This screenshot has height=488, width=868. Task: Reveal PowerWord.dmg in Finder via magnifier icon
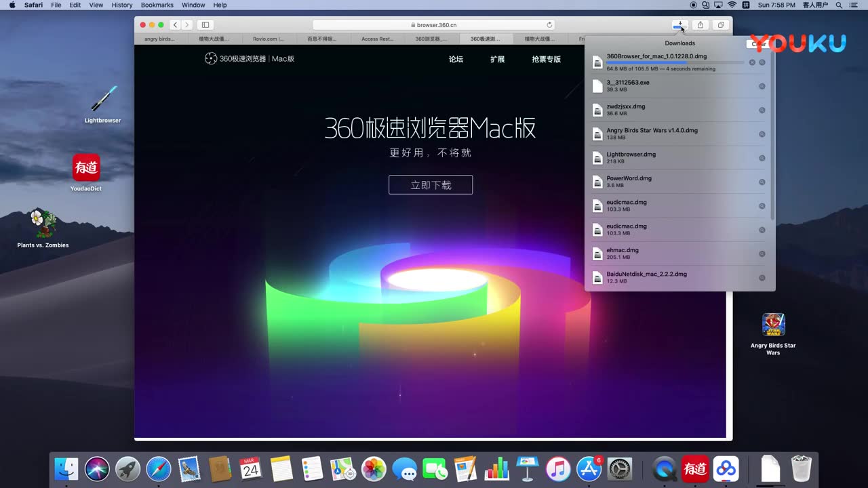(762, 182)
